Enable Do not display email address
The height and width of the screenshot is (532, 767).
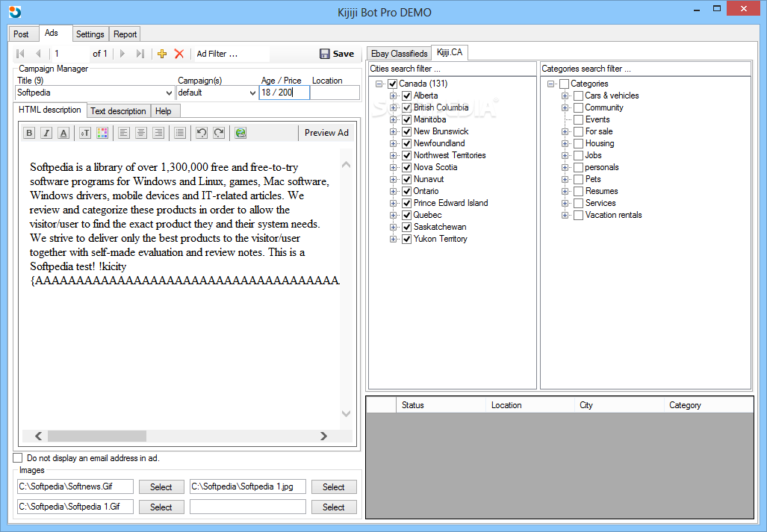pyautogui.click(x=18, y=458)
